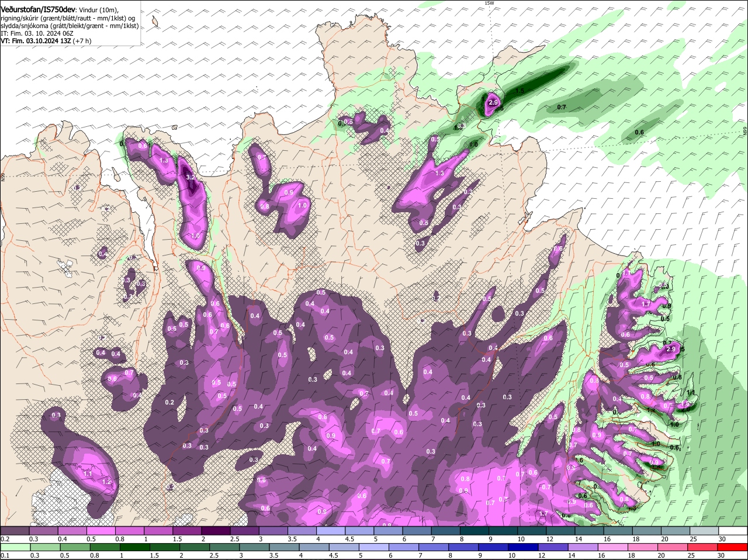
Task: Select the periwinkle swatch labeled 5, lower scale
Action: [x=375, y=547]
